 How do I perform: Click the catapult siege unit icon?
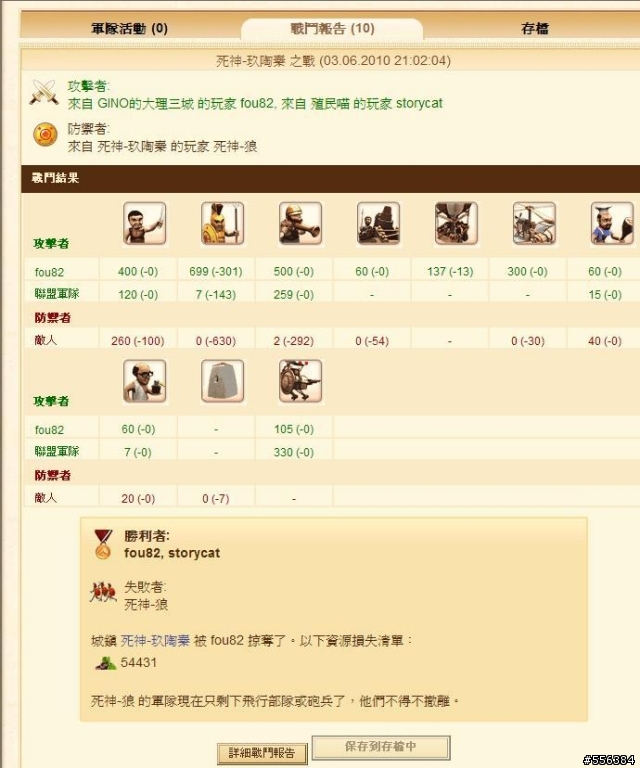point(378,223)
